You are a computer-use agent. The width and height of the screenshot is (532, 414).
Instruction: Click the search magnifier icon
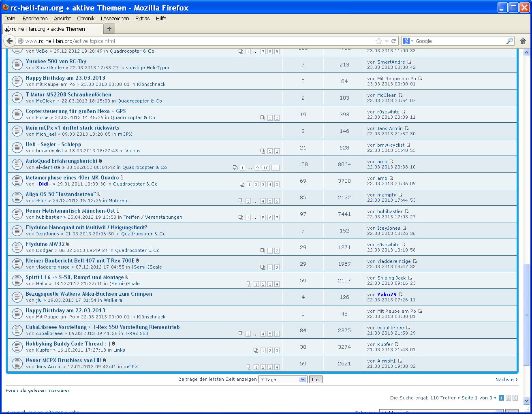tap(509, 41)
